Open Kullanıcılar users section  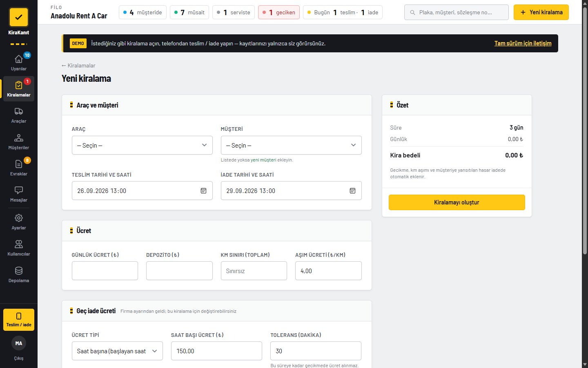click(19, 248)
